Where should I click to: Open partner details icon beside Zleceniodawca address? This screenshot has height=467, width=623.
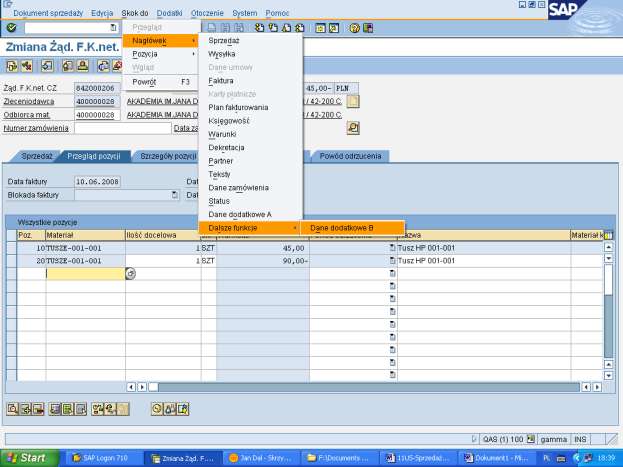[353, 101]
